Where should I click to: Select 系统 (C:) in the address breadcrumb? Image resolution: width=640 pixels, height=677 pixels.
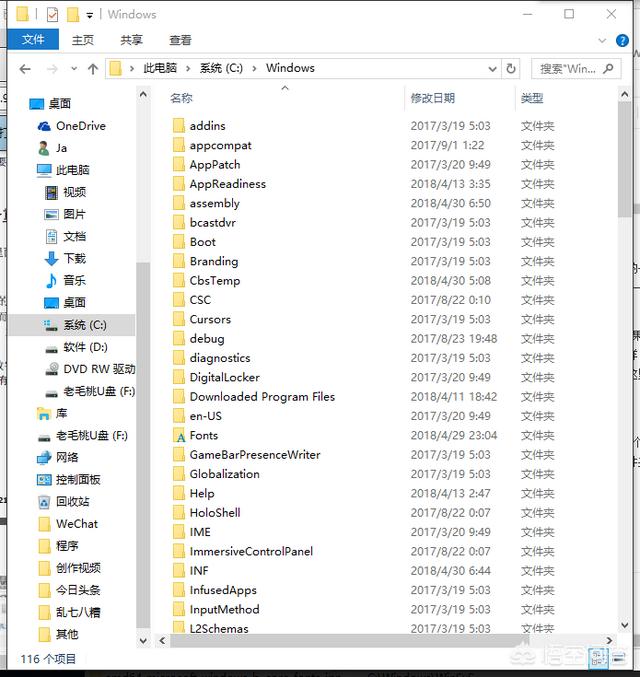click(221, 68)
